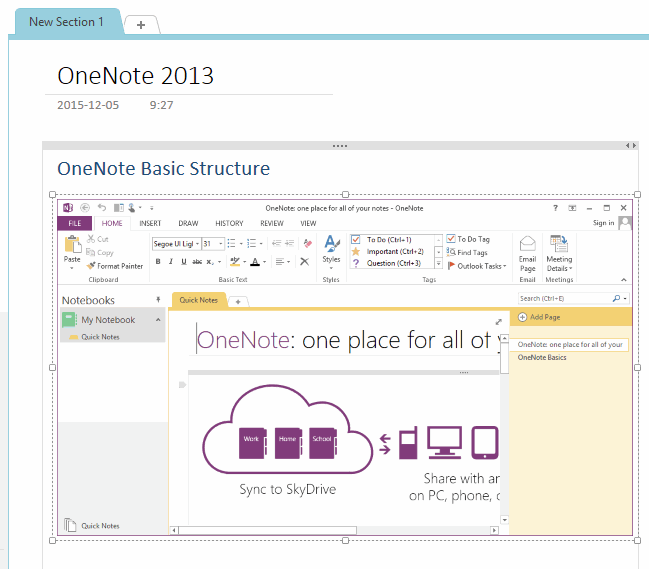Toggle the To Do (Ctrl+1) checkbox tag

click(356, 240)
